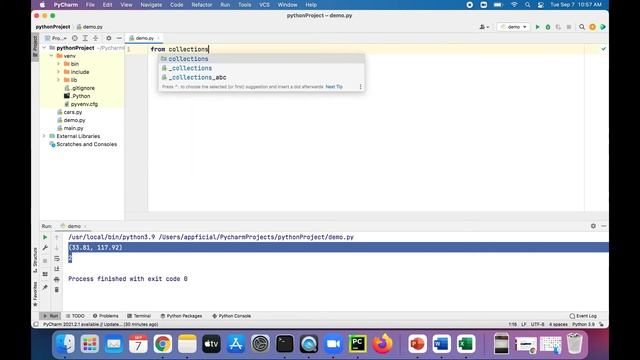640x360 pixels.
Task: Open the Tools menu
Action: pos(244,5)
